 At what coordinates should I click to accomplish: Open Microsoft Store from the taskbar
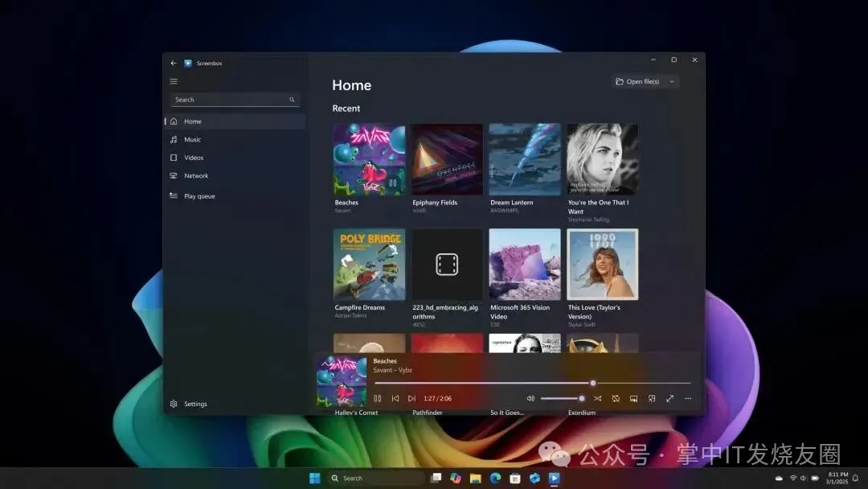tap(515, 478)
